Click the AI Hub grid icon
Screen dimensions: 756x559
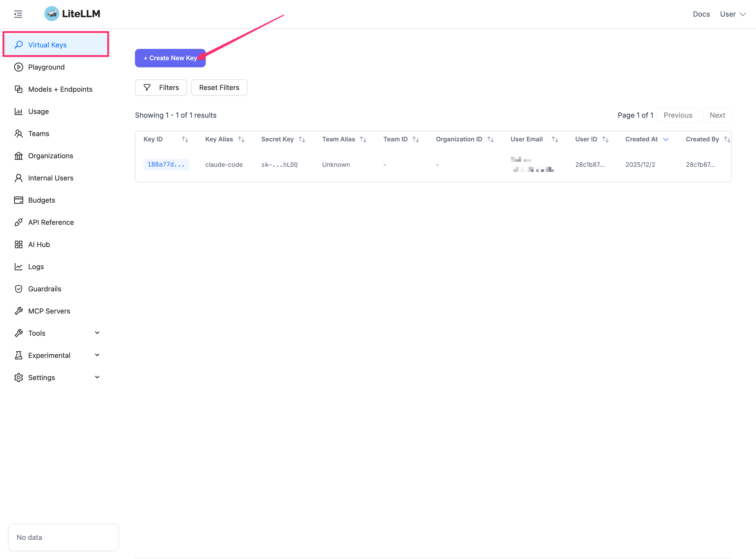(19, 244)
